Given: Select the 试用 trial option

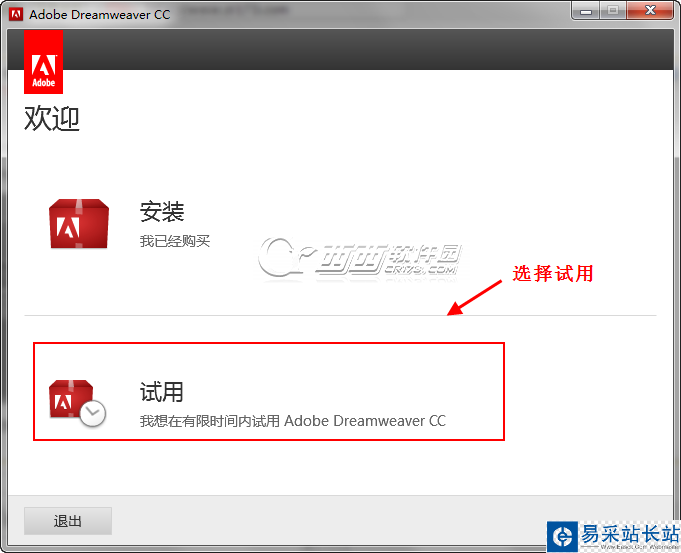Looking at the screenshot, I should pos(162,391).
